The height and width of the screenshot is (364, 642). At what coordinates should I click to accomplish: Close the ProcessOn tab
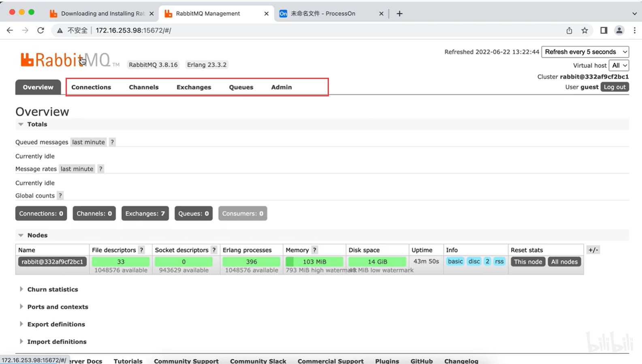(381, 13)
